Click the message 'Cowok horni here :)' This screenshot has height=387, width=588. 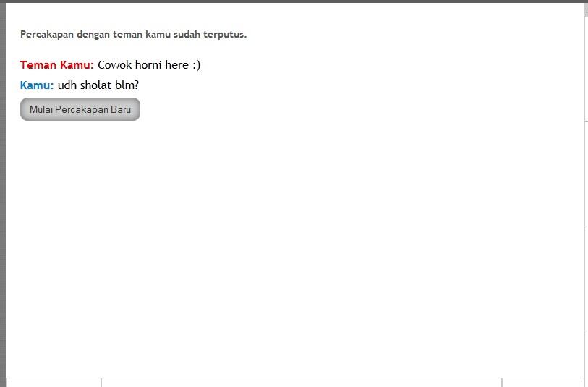point(149,65)
